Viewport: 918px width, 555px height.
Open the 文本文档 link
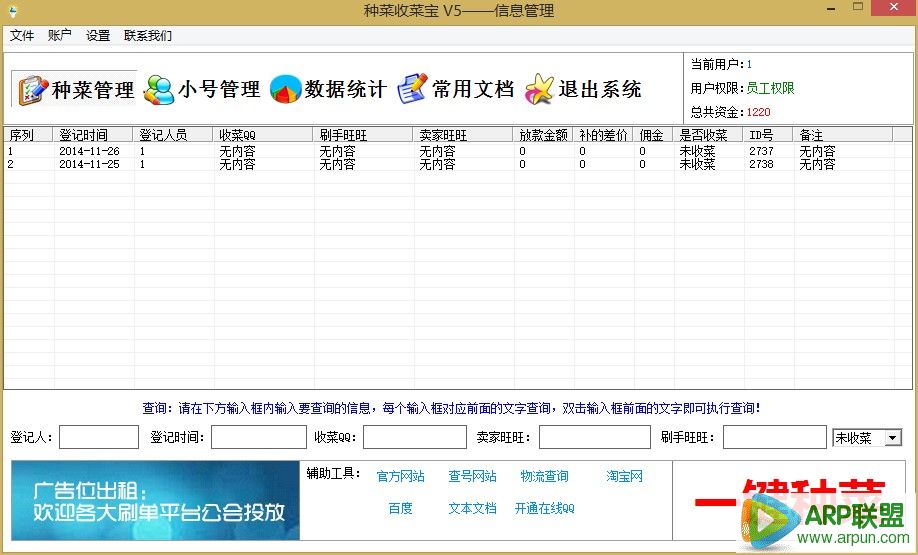click(472, 508)
